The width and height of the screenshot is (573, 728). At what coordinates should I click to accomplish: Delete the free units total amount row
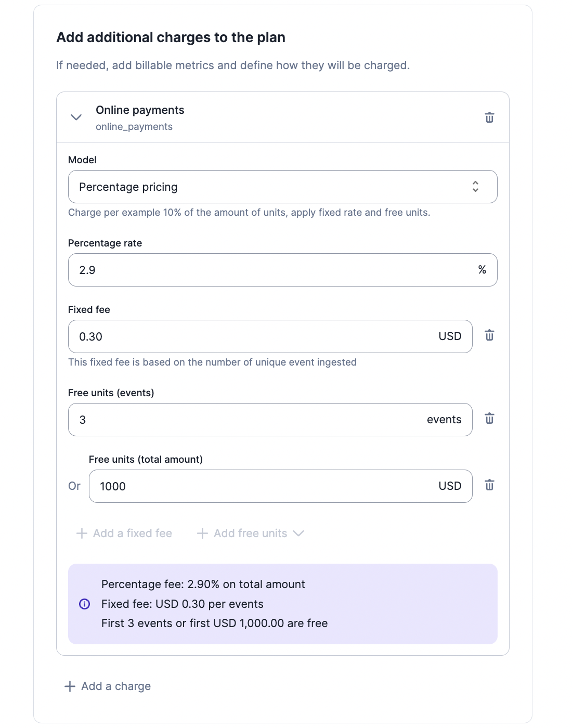pos(489,485)
